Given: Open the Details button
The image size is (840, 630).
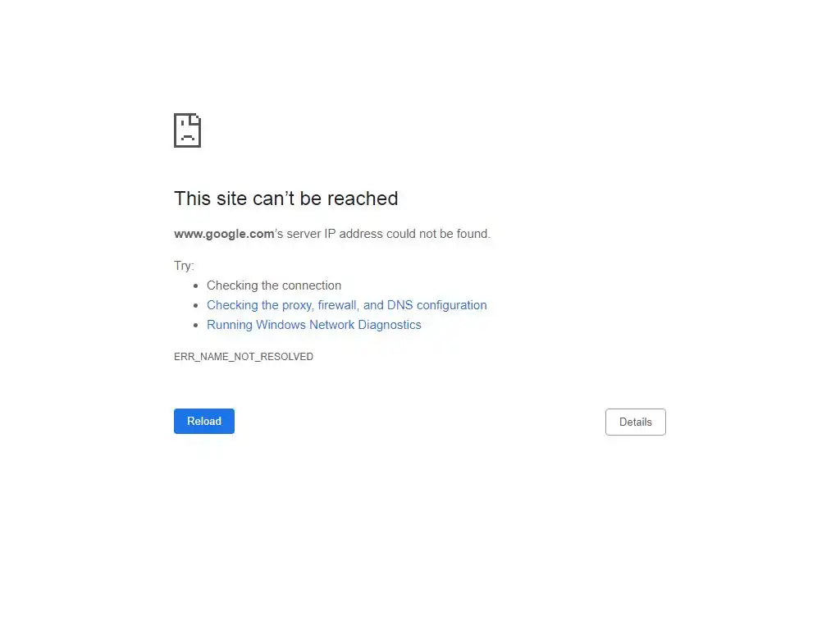Looking at the screenshot, I should tap(636, 422).
